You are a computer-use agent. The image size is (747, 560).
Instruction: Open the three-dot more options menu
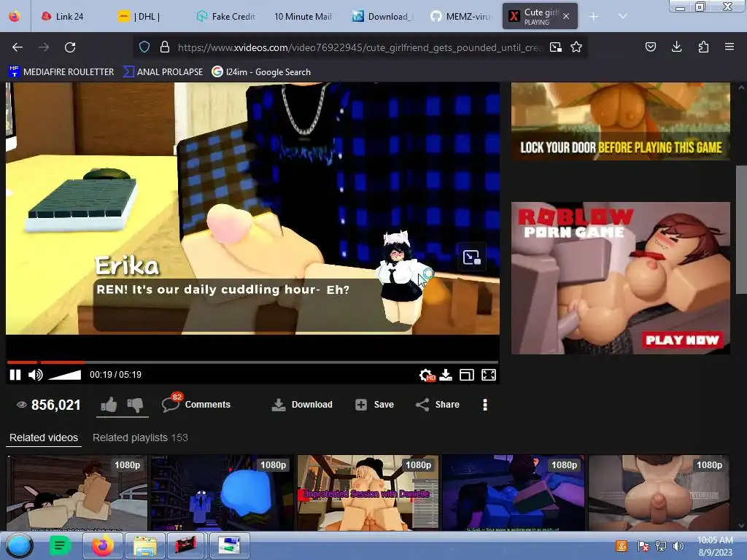click(x=485, y=404)
